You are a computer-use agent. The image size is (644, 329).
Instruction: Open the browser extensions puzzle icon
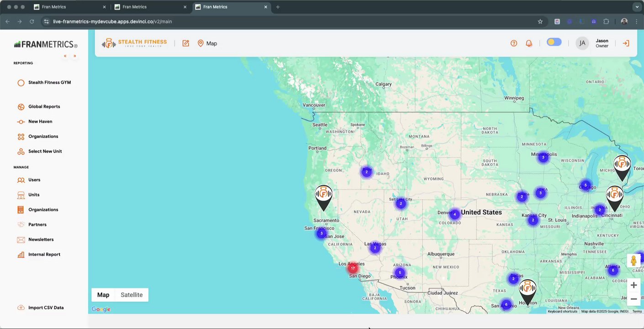(x=606, y=21)
